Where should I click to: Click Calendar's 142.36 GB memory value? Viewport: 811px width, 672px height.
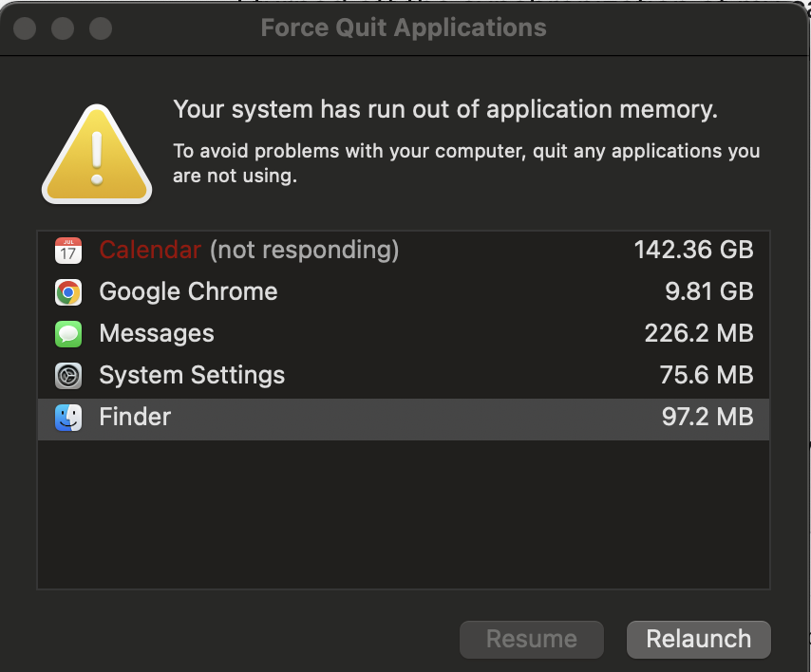pos(693,251)
